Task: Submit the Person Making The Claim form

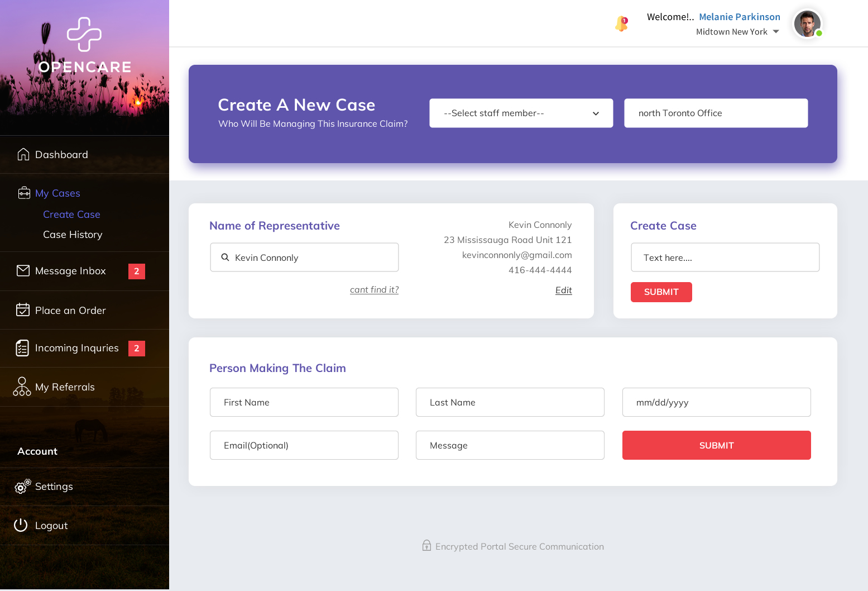Action: coord(716,445)
